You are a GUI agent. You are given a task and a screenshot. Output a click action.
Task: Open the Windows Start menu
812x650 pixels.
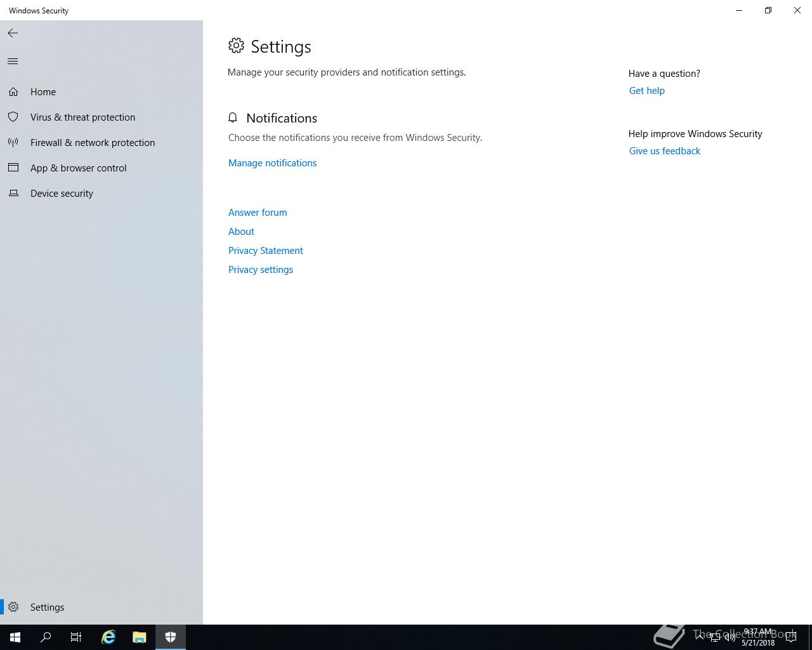click(15, 637)
